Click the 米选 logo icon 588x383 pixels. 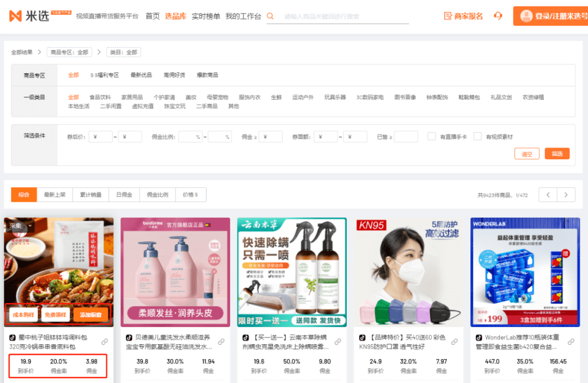pyautogui.click(x=15, y=16)
